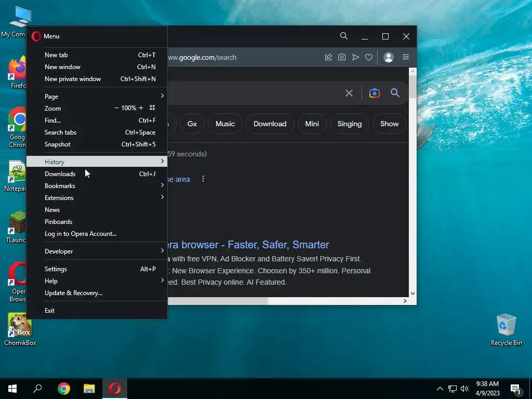Open Pinboards menu entry
Image resolution: width=532 pixels, height=399 pixels.
pyautogui.click(x=97, y=221)
